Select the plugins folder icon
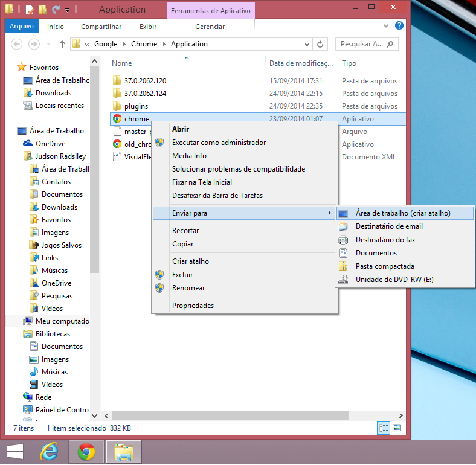 pyautogui.click(x=117, y=106)
